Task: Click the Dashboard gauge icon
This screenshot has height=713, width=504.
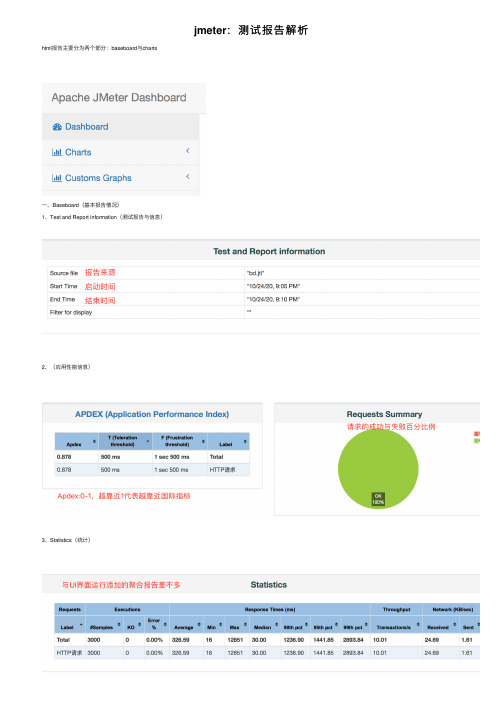Action: (x=57, y=127)
